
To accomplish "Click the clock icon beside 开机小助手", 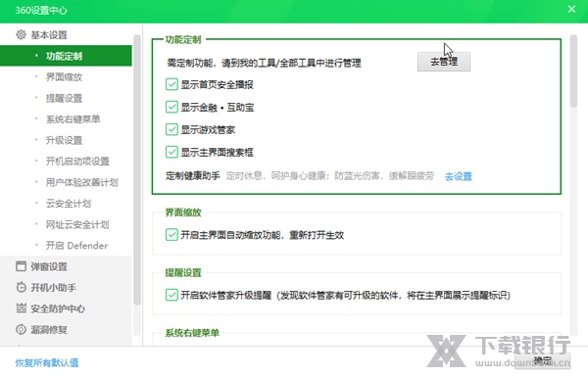I will tap(21, 287).
